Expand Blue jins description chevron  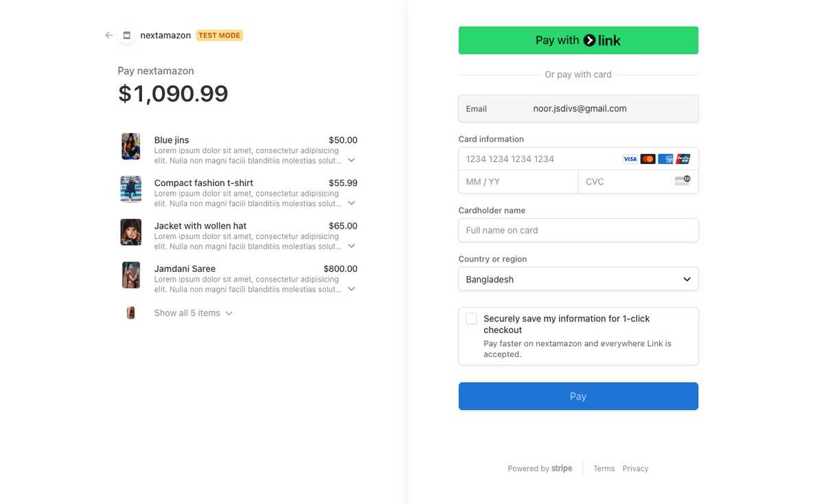(352, 161)
